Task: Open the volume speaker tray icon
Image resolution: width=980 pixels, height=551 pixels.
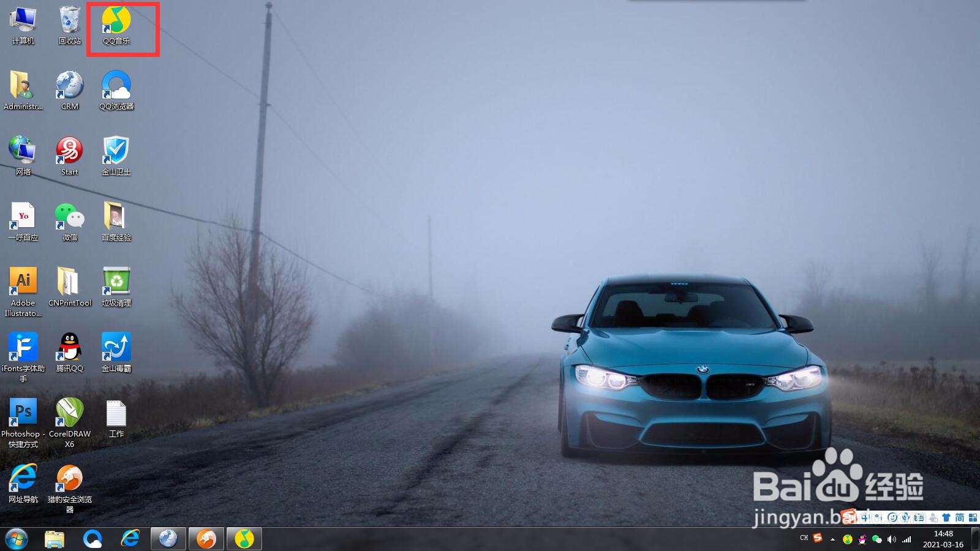Action: (892, 539)
